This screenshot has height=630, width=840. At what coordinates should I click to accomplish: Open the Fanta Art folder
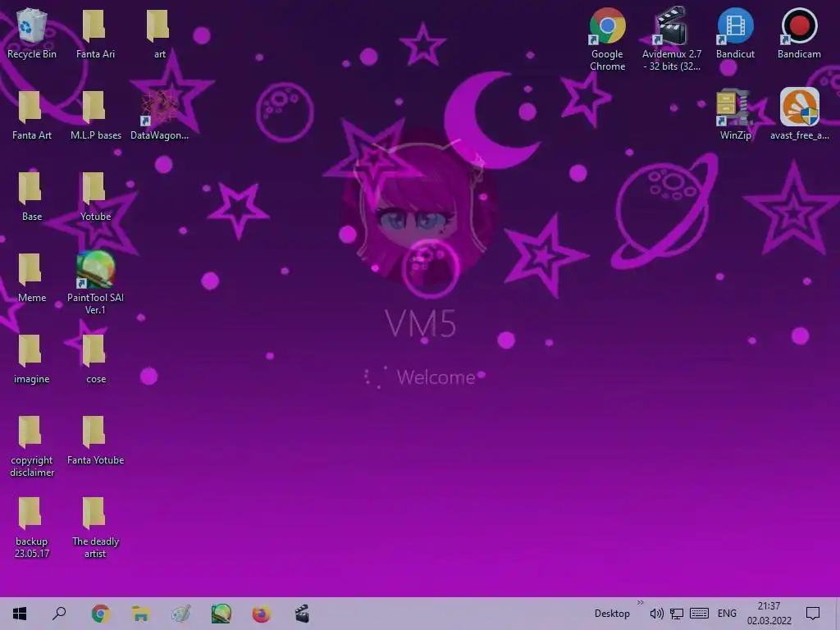(32, 115)
